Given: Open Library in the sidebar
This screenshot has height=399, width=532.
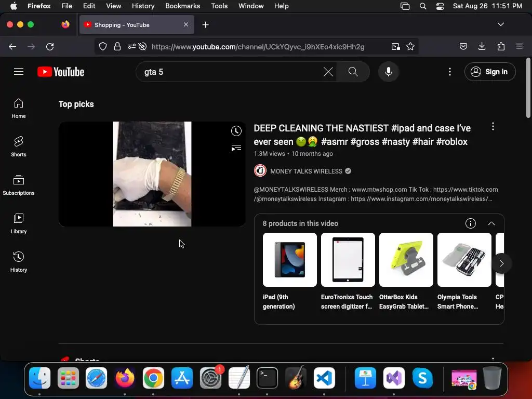Looking at the screenshot, I should (19, 223).
